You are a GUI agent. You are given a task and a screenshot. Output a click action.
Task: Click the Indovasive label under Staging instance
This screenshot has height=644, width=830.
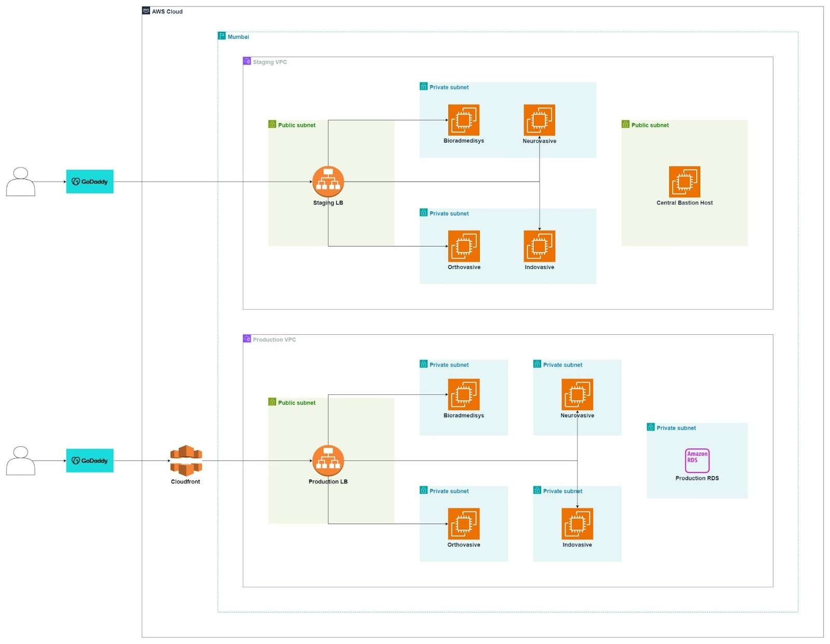click(539, 267)
